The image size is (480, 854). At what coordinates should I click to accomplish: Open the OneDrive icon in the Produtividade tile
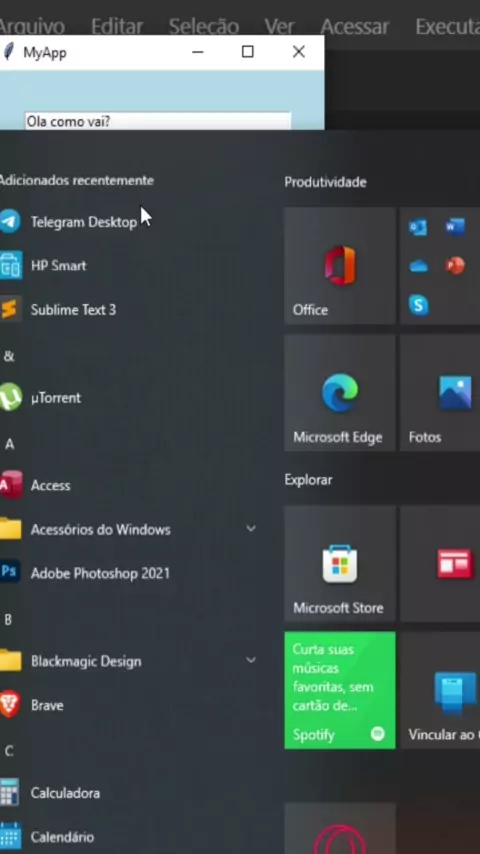418,266
